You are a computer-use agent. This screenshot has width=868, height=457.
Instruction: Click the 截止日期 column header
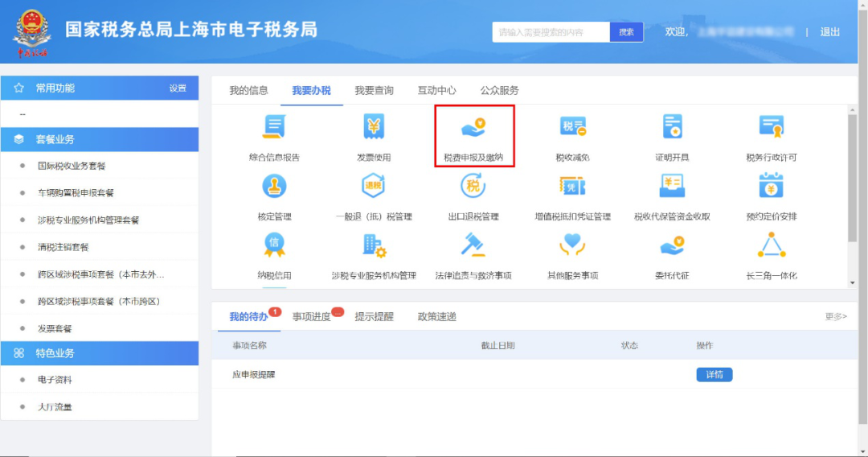click(497, 346)
